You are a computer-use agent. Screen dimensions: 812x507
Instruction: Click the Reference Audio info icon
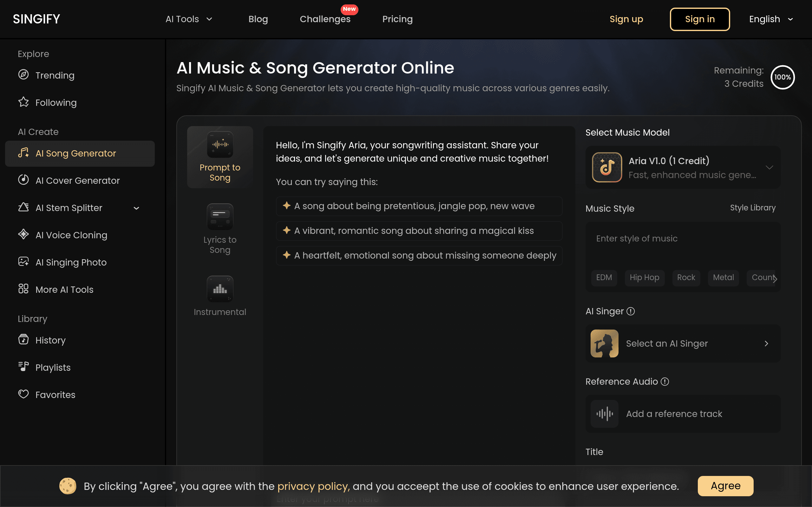[665, 382]
